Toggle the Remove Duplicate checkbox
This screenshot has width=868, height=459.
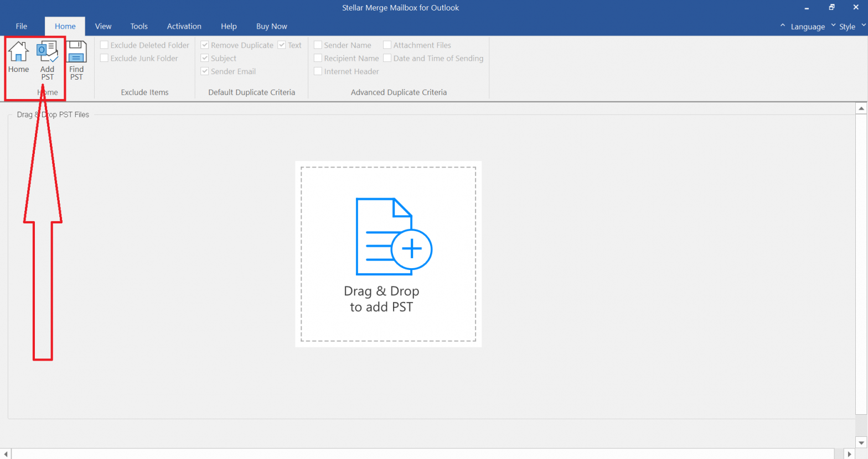click(x=205, y=45)
